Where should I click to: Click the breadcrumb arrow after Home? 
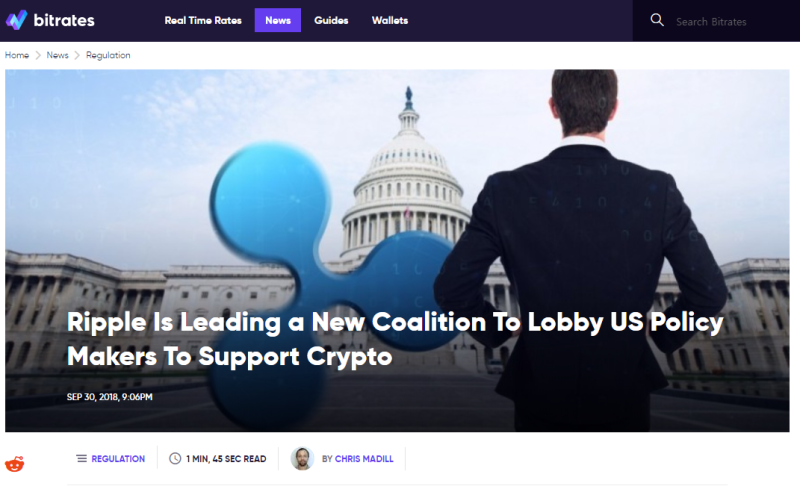[38, 55]
